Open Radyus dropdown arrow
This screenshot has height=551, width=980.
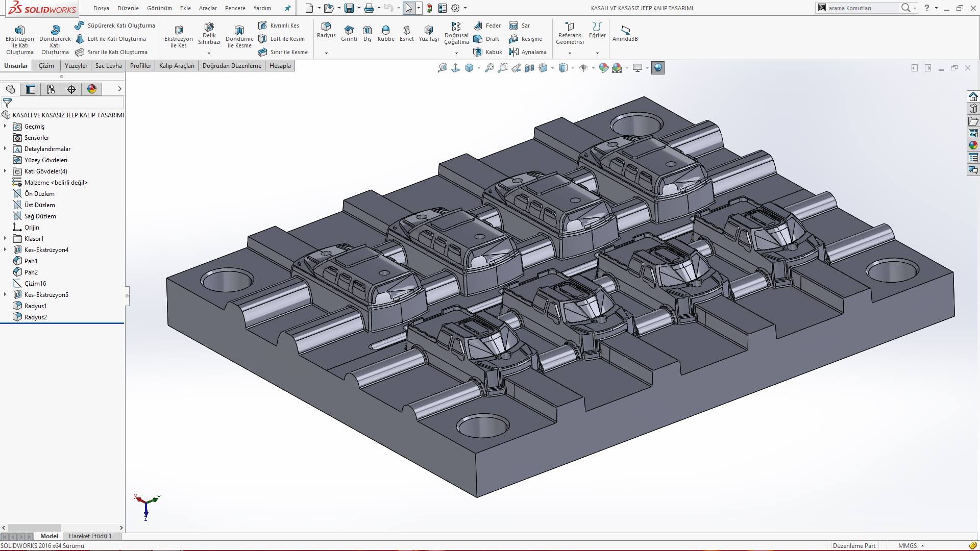coord(326,53)
